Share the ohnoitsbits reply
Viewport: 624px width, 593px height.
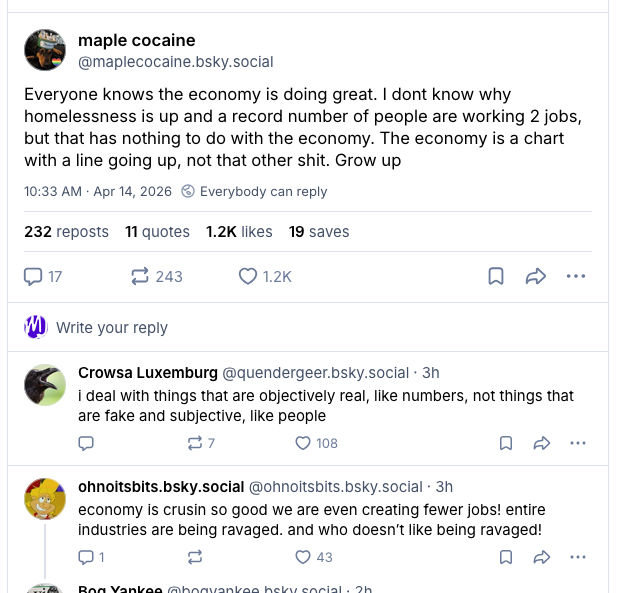click(541, 557)
